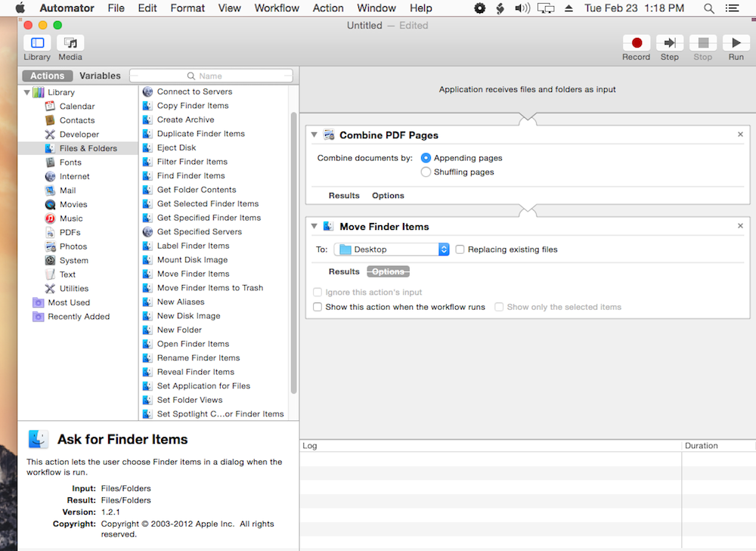
Task: Select the Photos library category
Action: [x=73, y=246]
